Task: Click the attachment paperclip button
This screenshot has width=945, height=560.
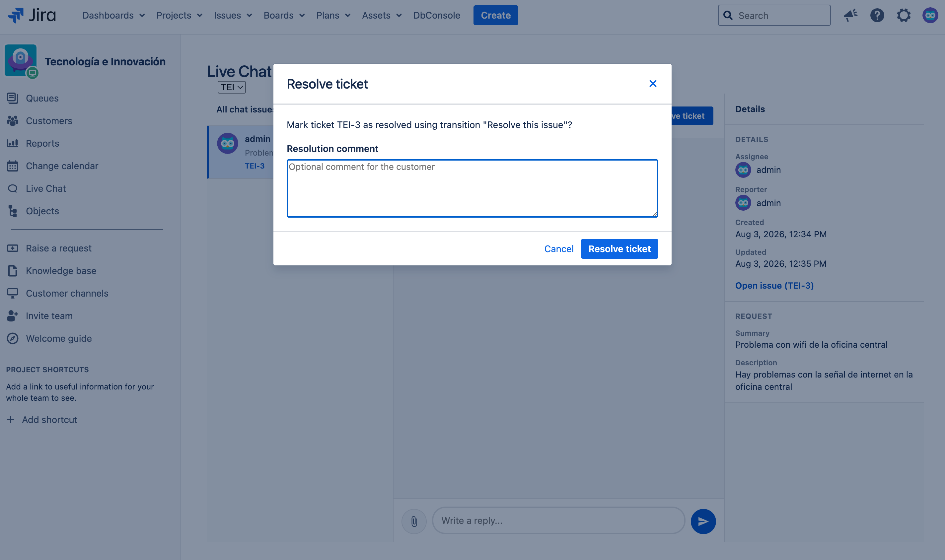Action: 414,521
